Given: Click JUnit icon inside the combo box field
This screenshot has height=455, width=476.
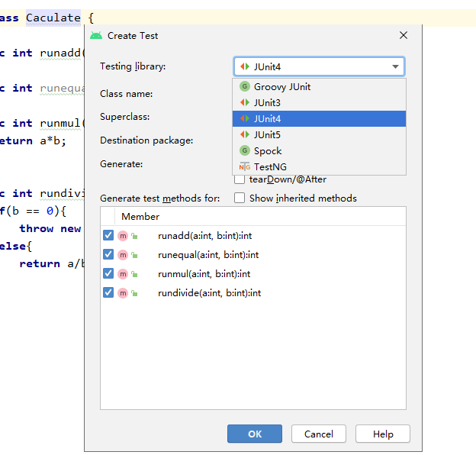Looking at the screenshot, I should tap(245, 66).
